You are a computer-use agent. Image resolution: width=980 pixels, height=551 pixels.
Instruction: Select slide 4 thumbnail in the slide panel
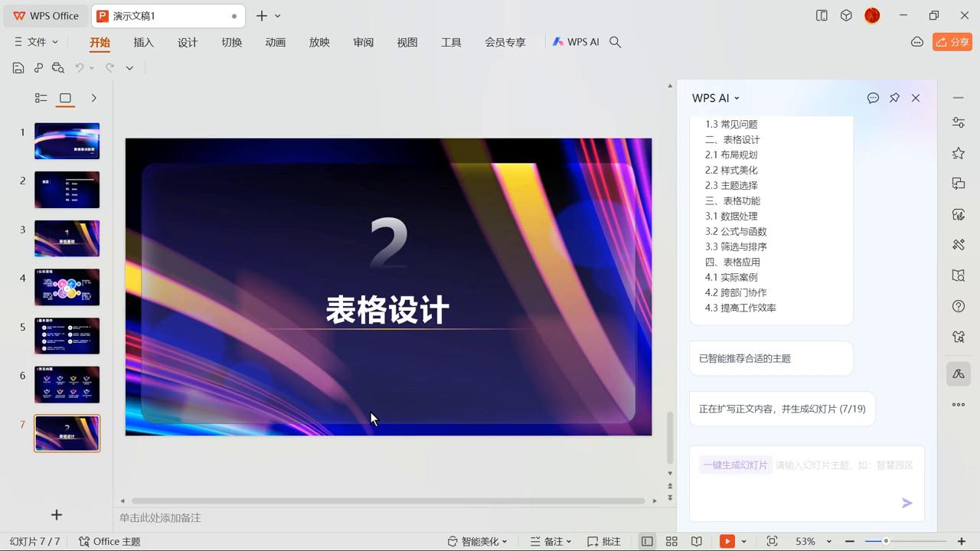point(67,287)
